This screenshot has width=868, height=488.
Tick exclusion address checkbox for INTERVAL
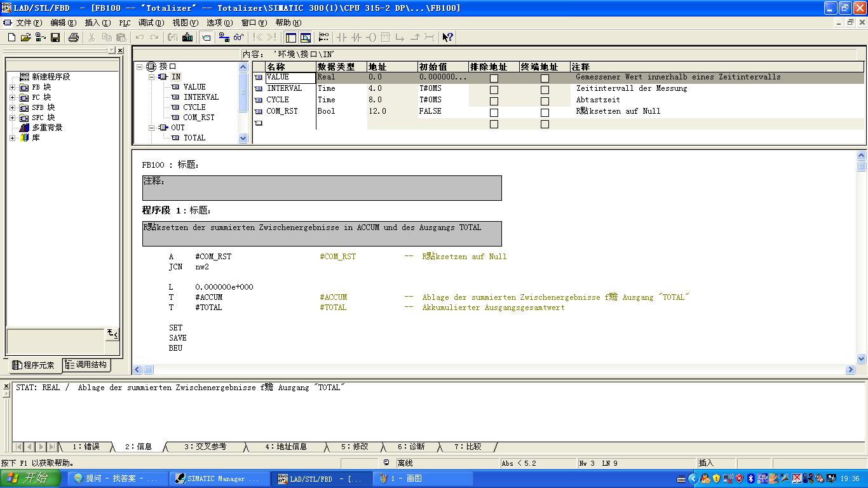tap(494, 90)
